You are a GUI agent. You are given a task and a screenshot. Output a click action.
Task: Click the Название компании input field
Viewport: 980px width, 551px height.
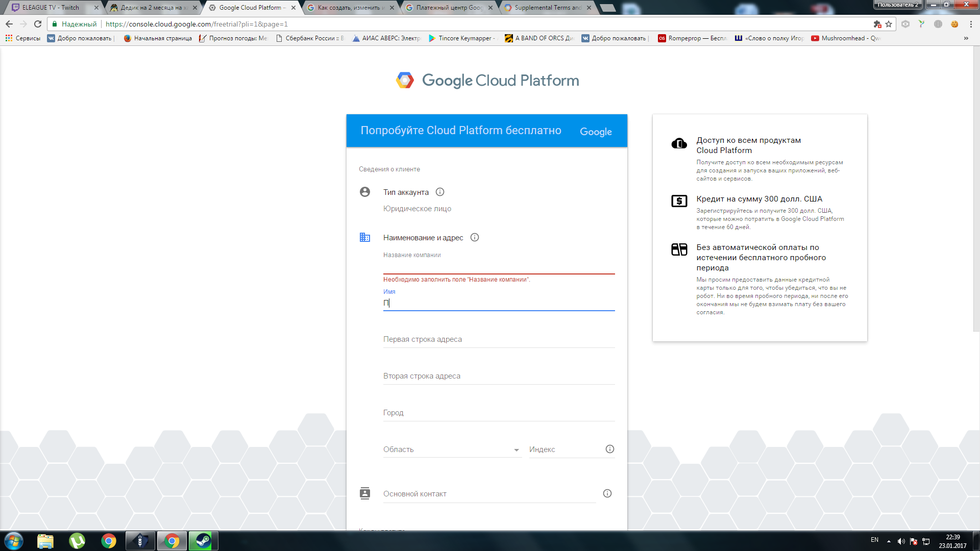coord(499,266)
